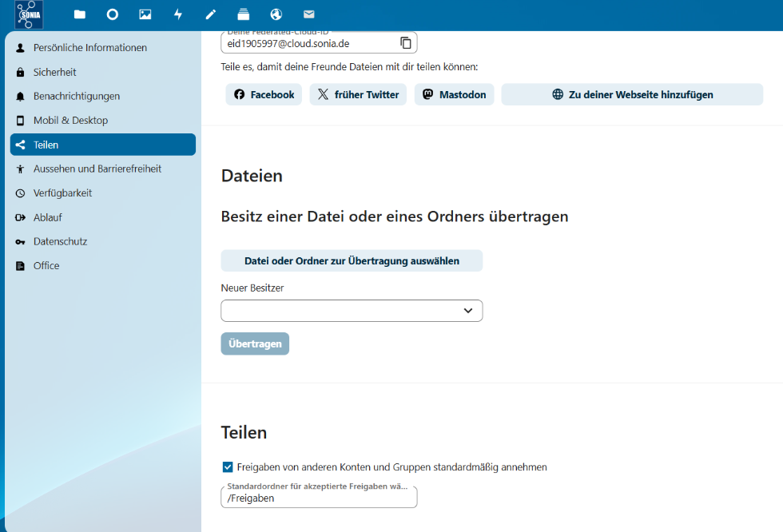Viewport: 783px width, 532px height.
Task: Select Aussehen und Barrierefreiheit
Action: pyautogui.click(x=97, y=169)
